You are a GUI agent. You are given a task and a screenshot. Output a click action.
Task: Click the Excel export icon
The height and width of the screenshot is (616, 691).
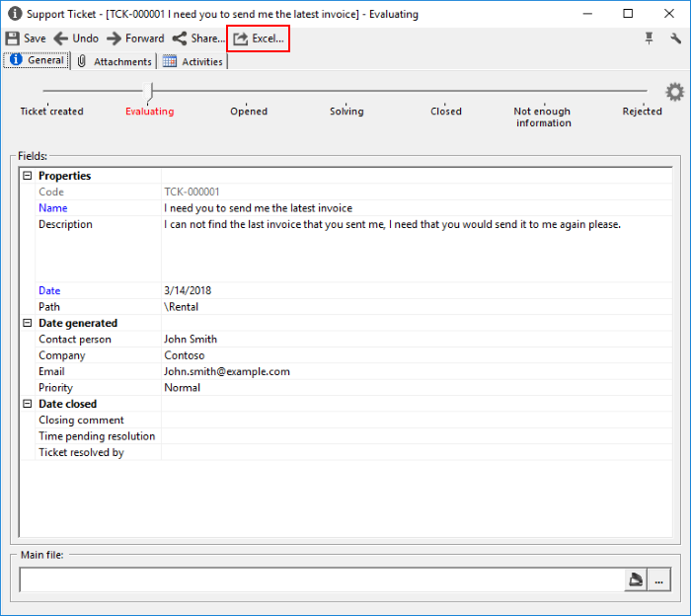tap(241, 38)
